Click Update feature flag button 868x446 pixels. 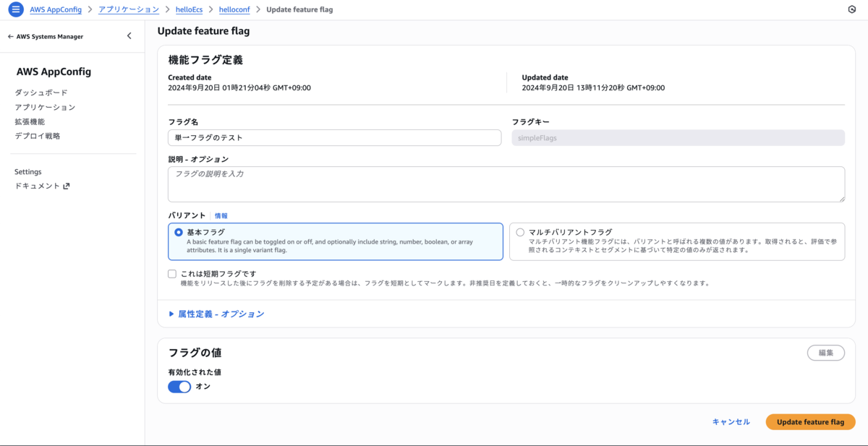click(810, 422)
